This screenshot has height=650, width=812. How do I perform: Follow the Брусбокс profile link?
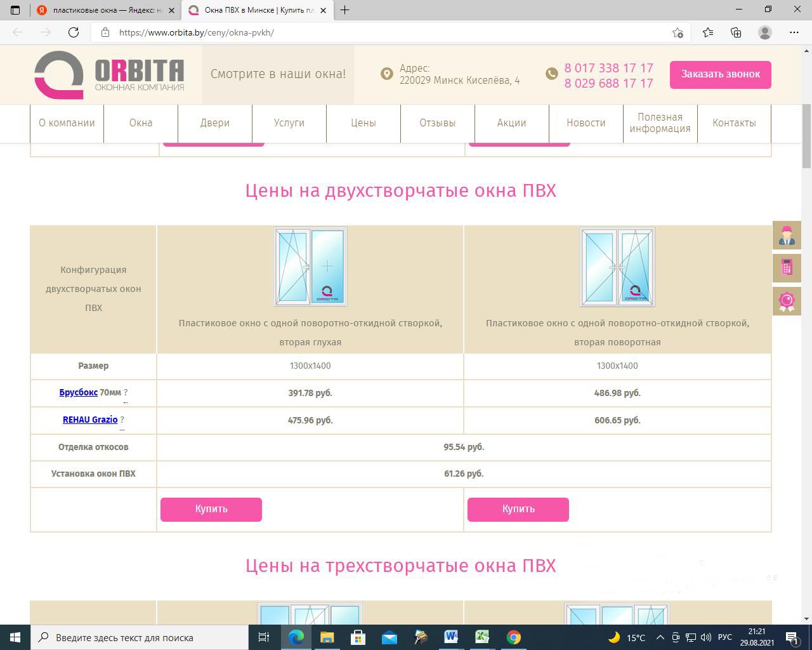(78, 392)
